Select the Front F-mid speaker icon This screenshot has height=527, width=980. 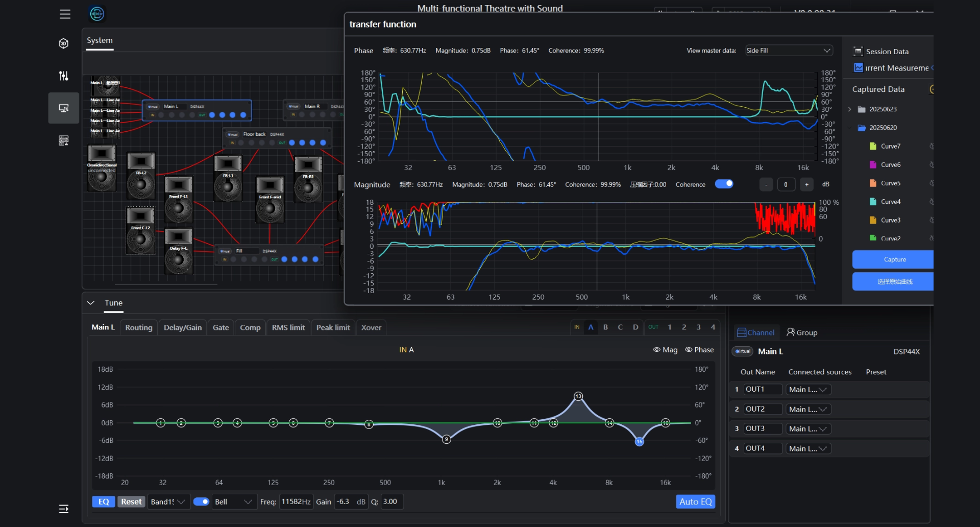coord(269,199)
